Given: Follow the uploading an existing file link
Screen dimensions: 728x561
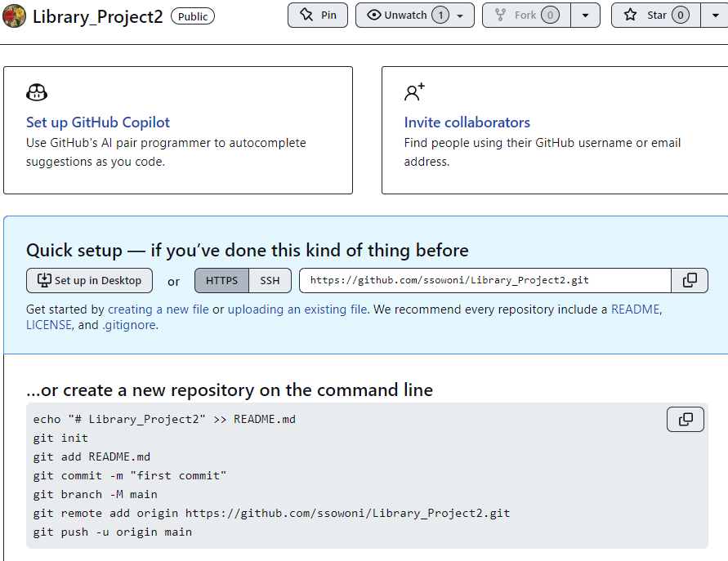Looking at the screenshot, I should click(x=297, y=309).
